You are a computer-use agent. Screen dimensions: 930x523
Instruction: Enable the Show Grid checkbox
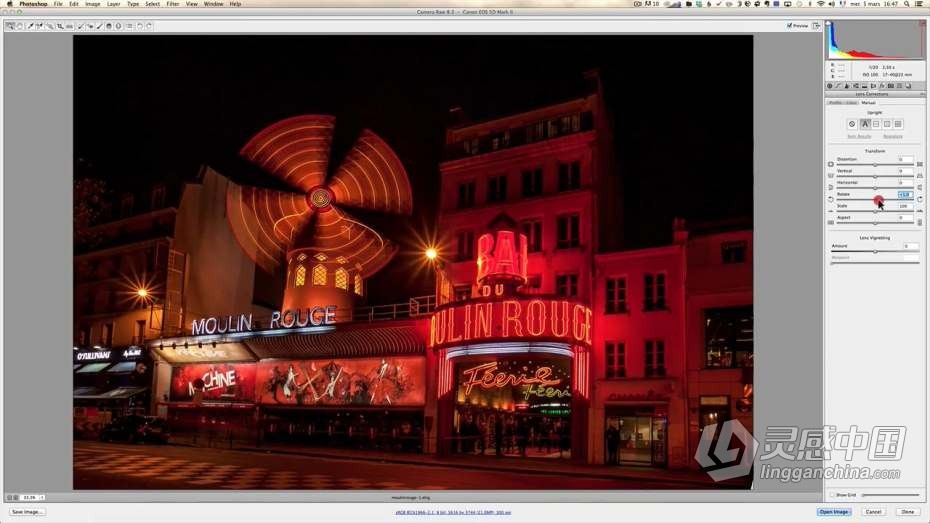click(832, 495)
